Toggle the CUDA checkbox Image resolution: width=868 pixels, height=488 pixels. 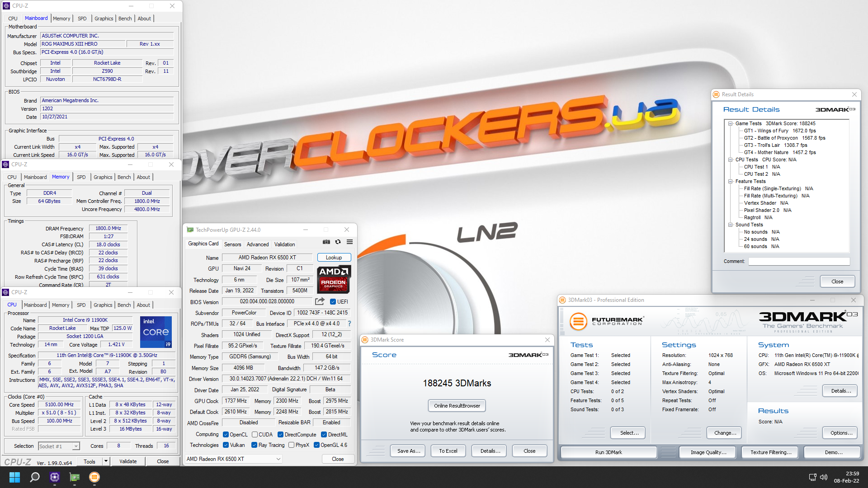pos(255,435)
